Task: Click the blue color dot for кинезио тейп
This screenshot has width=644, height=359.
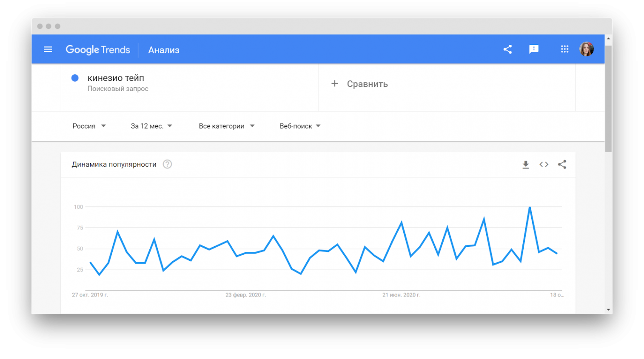Action: pyautogui.click(x=75, y=78)
